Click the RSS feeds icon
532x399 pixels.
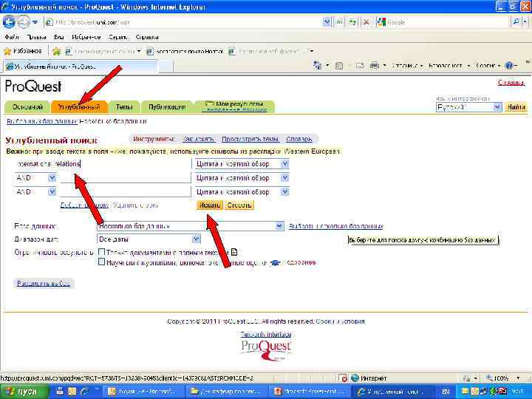tap(339, 66)
